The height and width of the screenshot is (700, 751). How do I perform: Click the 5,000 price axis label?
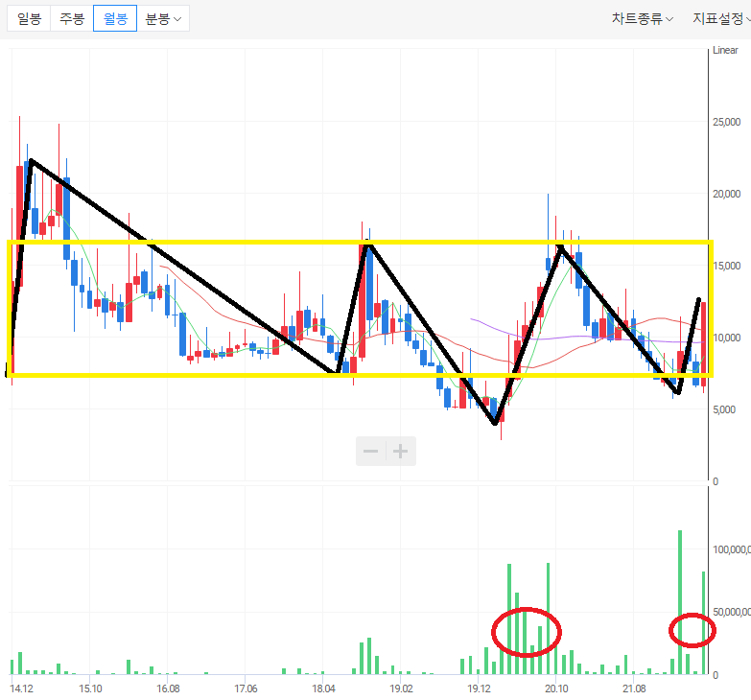pos(724,409)
